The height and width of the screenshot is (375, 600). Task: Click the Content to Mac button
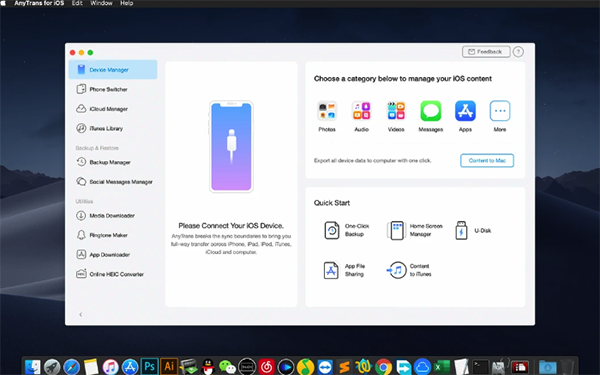[x=487, y=160]
